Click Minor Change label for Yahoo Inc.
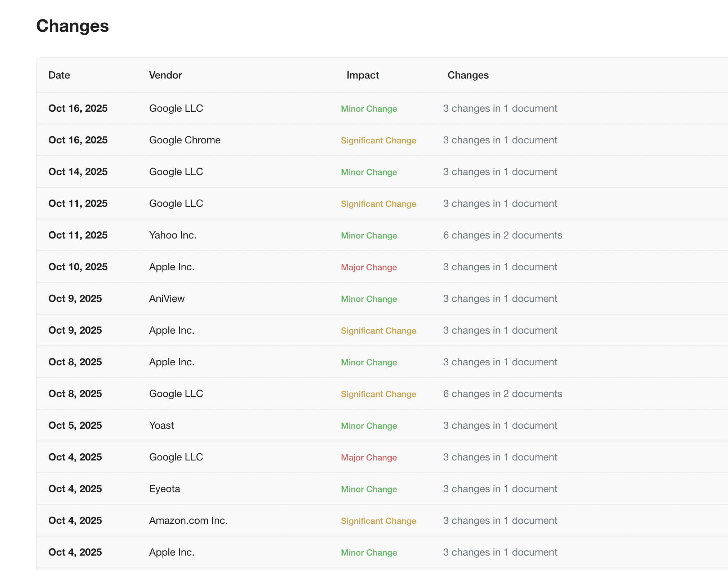Image resolution: width=728 pixels, height=570 pixels. pyautogui.click(x=369, y=236)
